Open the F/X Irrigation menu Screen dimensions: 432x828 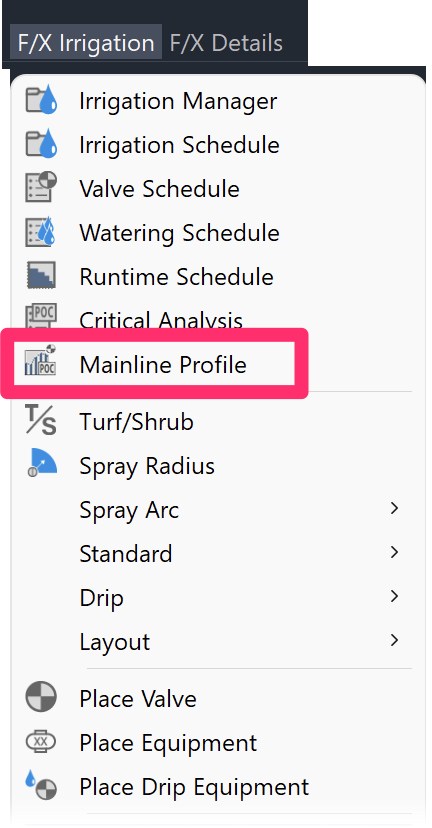86,42
